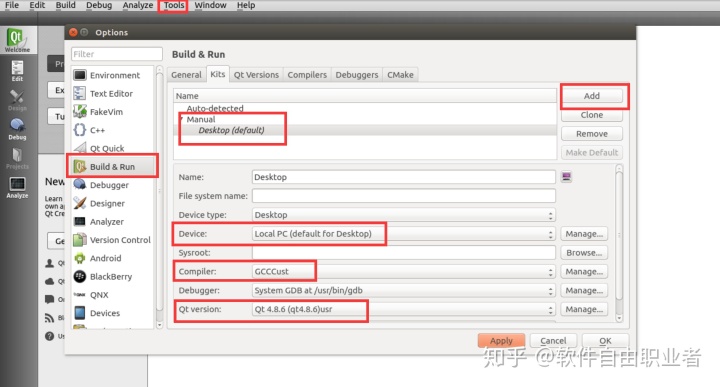This screenshot has width=720, height=387.
Task: Open the Window menu
Action: pos(210,5)
